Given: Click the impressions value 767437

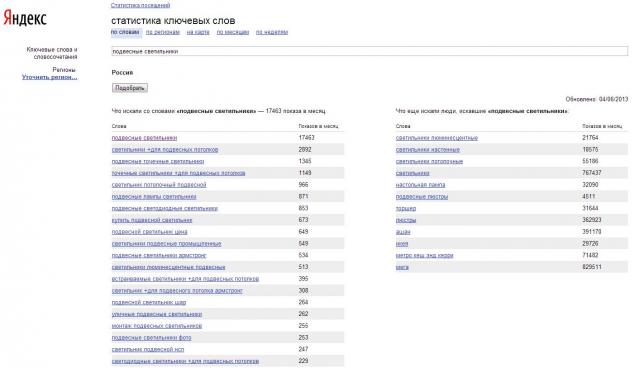Looking at the screenshot, I should pos(592,173).
